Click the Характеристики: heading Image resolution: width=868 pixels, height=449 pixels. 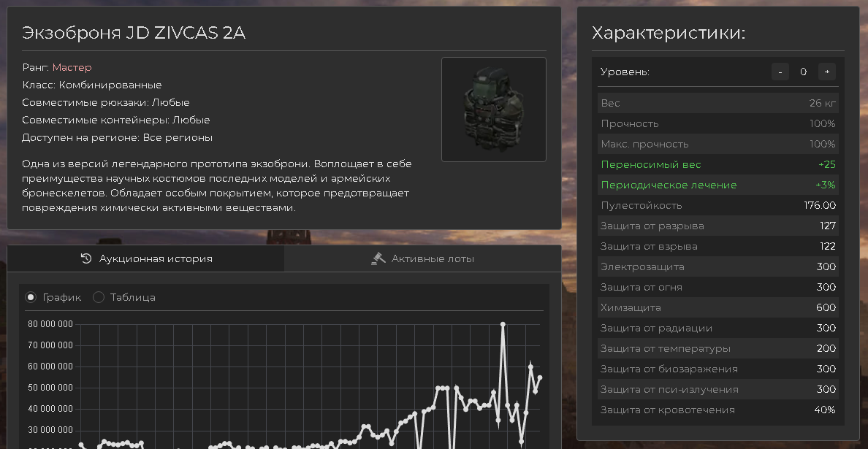tap(669, 33)
